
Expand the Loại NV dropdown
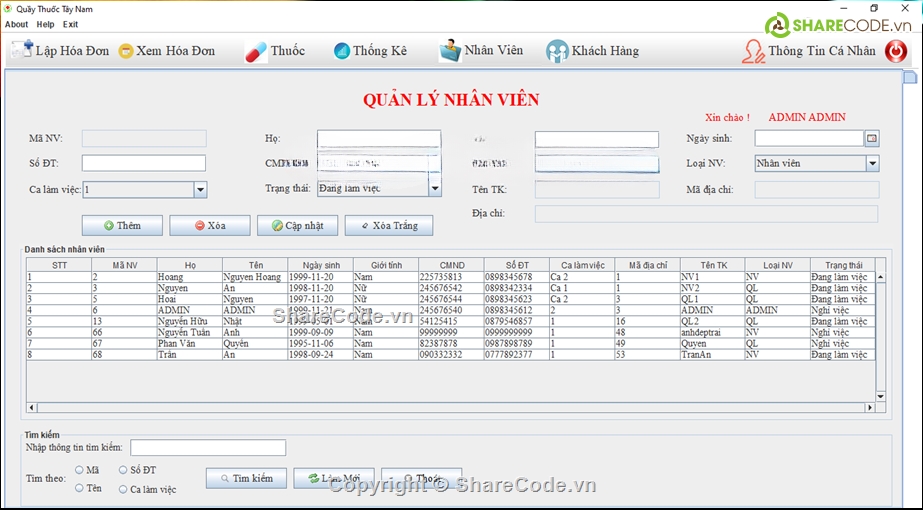click(x=872, y=164)
